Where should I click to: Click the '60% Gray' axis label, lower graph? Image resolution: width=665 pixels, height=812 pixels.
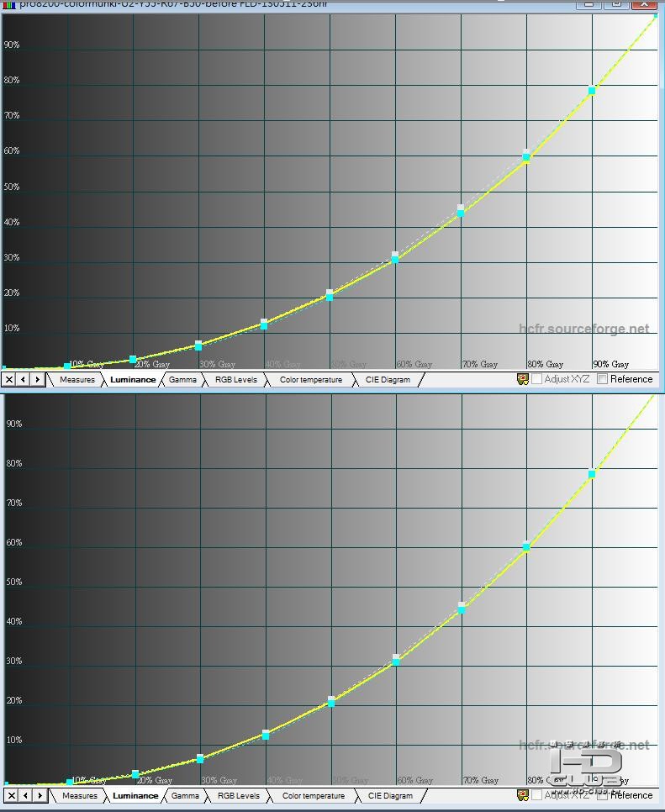click(x=414, y=780)
